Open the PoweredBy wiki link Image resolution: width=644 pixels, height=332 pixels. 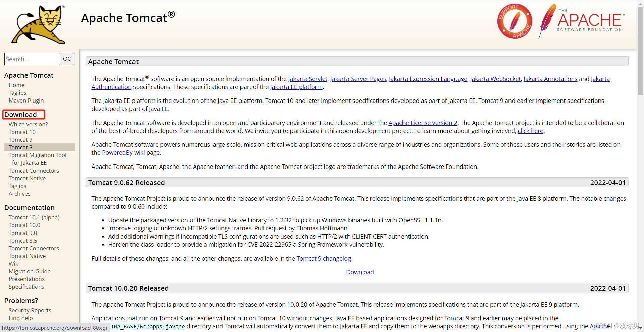click(117, 153)
